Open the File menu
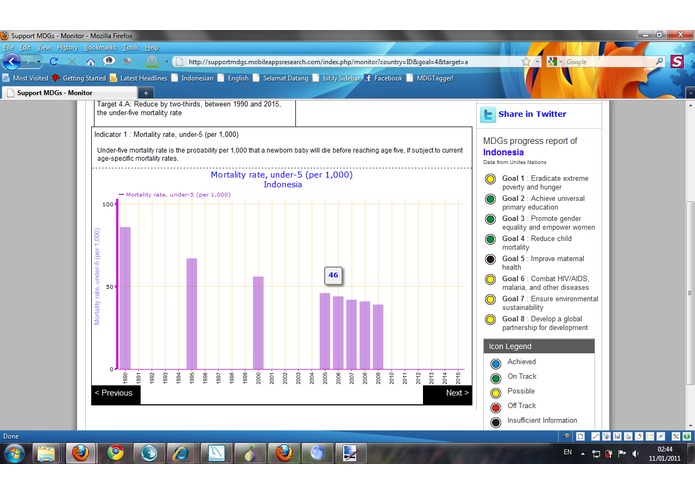This screenshot has height=494, width=695. [x=8, y=47]
